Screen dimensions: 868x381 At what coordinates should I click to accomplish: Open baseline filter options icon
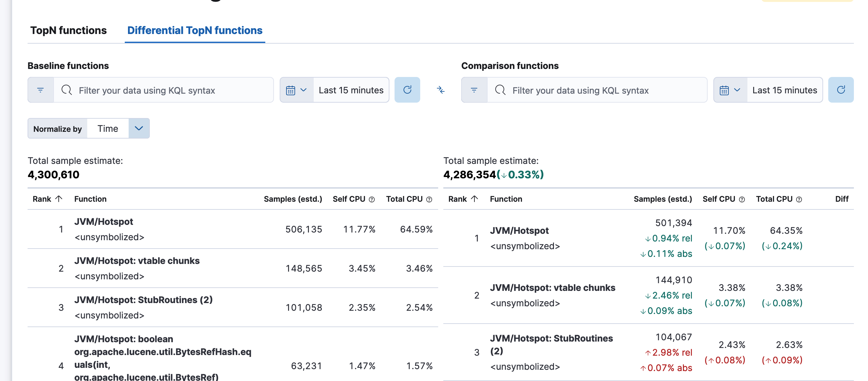point(40,90)
